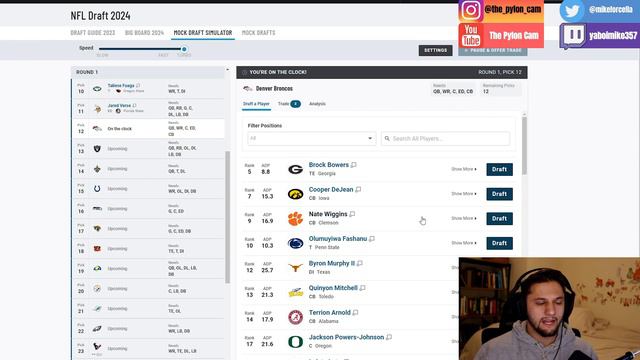Click the Rams logo at pick 19
Viewport: 640px width, 360px height.
(97, 269)
